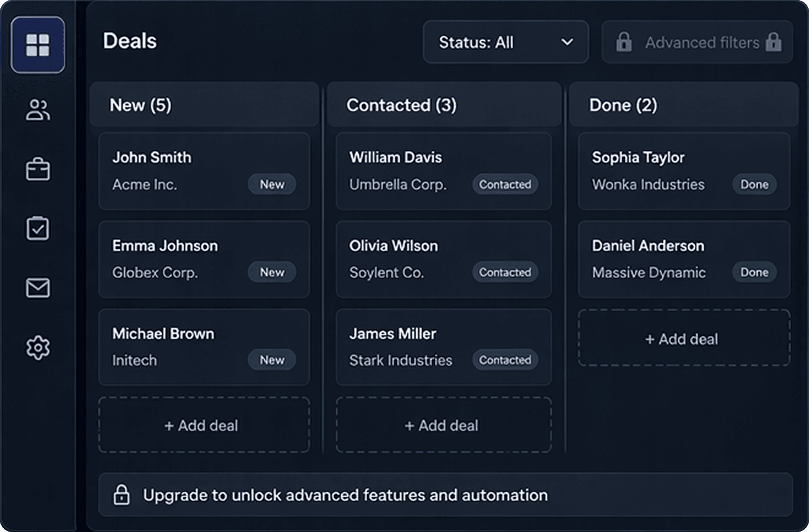Image resolution: width=809 pixels, height=532 pixels.
Task: Click the Contacted badge on James Miller card
Action: pyautogui.click(x=505, y=360)
